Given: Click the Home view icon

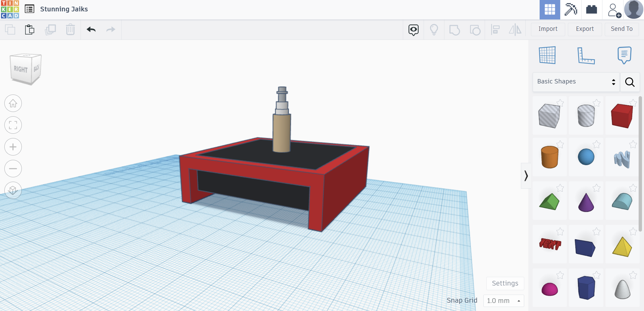Looking at the screenshot, I should pyautogui.click(x=13, y=103).
